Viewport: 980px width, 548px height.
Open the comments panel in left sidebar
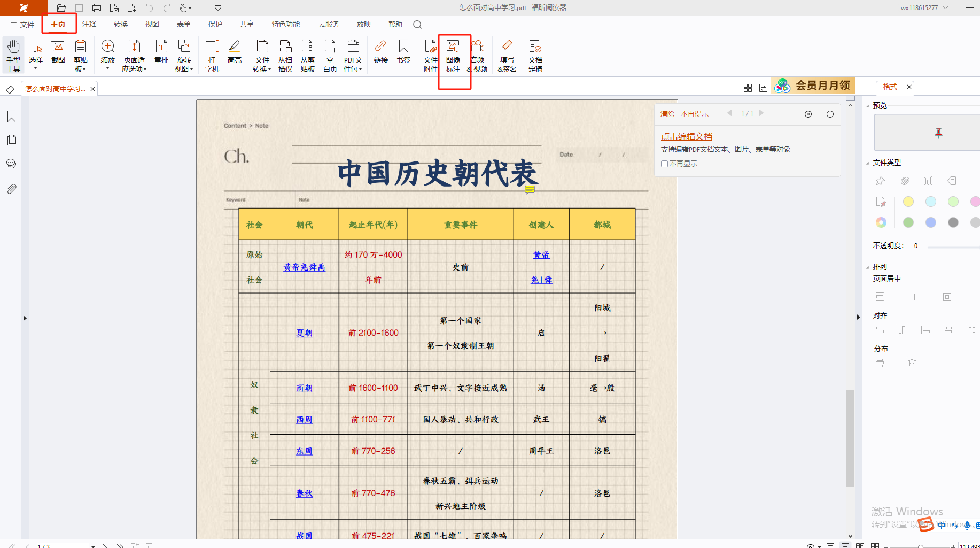pyautogui.click(x=11, y=164)
